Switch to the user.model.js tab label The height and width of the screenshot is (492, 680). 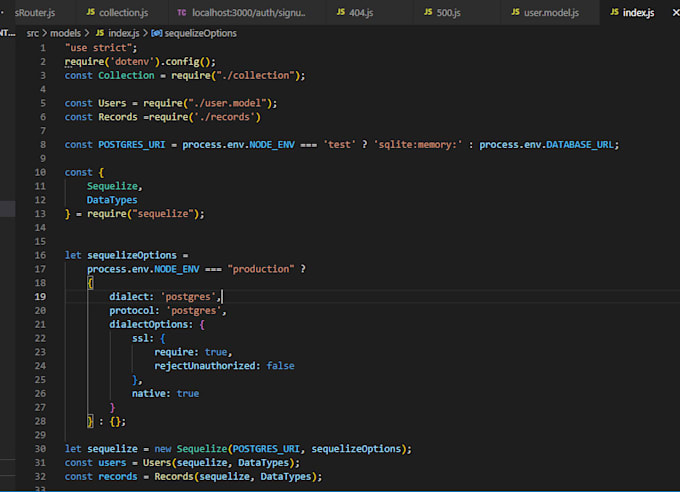pos(552,12)
